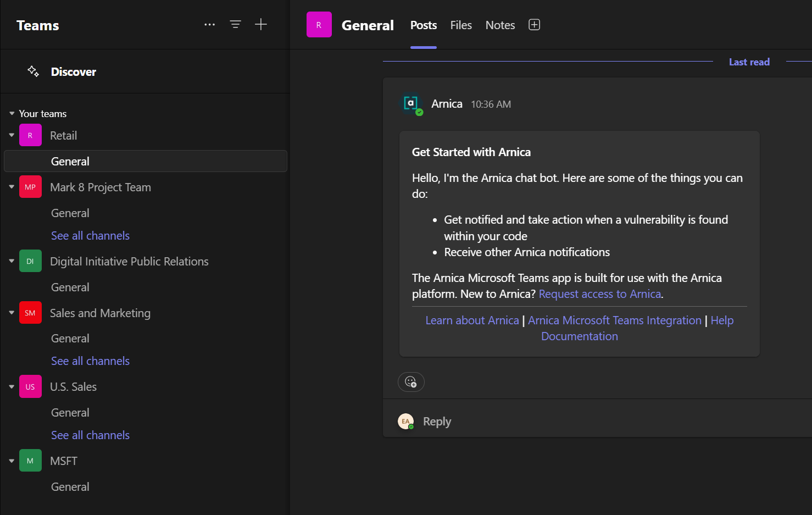Collapse the MSFT team channels
The width and height of the screenshot is (812, 515).
click(x=12, y=461)
